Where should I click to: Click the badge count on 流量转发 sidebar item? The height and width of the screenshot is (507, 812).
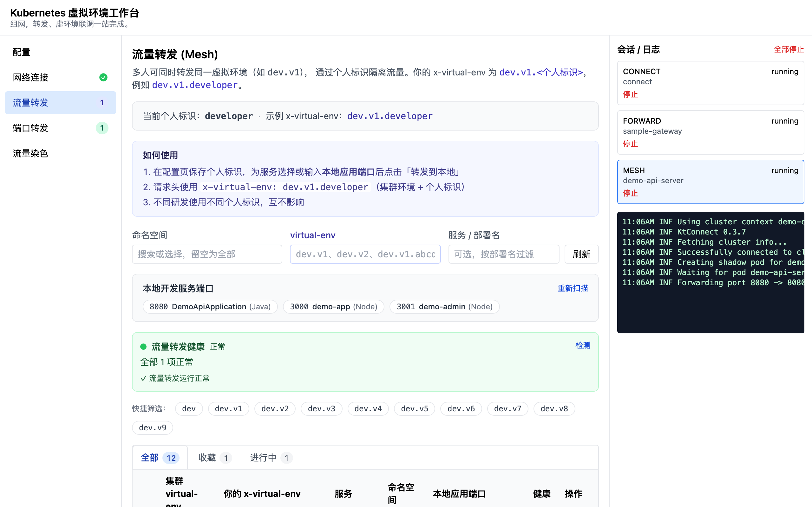[102, 103]
